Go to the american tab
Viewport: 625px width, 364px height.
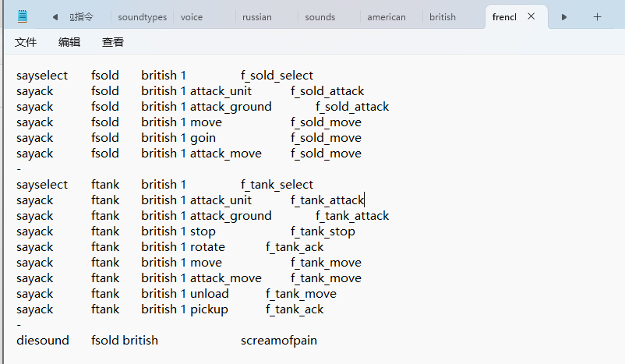click(387, 17)
